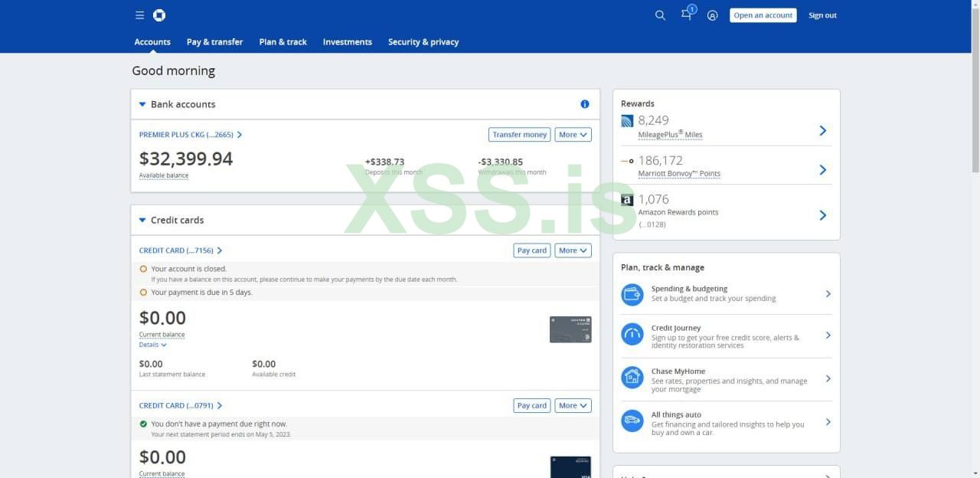This screenshot has height=478, width=980.
Task: Click the $32,399.94 available balance amount
Action: click(x=186, y=159)
